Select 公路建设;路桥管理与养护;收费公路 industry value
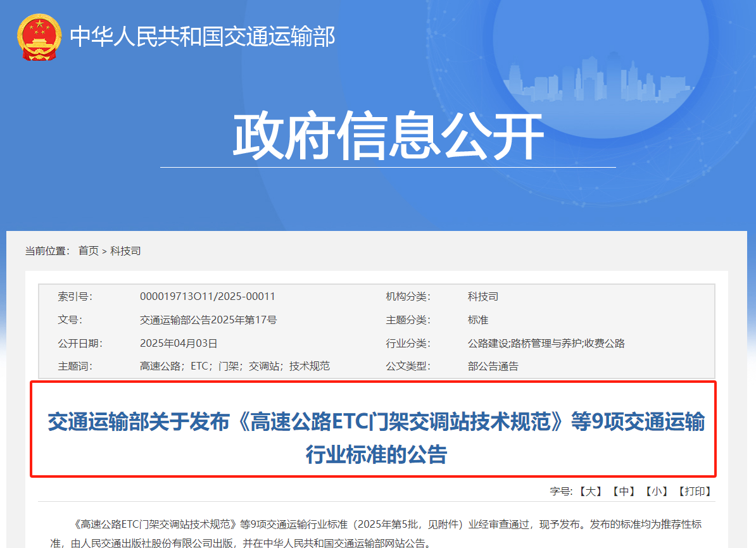Screen dimensions: 756x548 [546, 343]
